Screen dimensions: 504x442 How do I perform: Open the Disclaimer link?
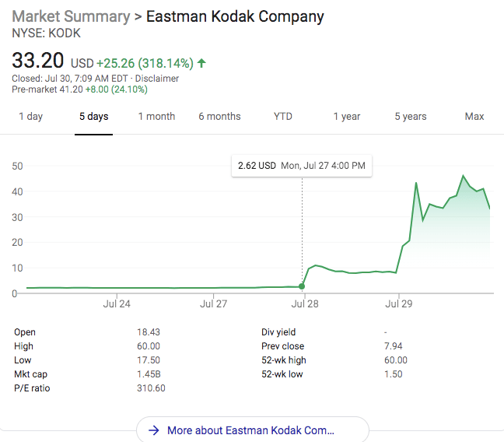click(159, 79)
